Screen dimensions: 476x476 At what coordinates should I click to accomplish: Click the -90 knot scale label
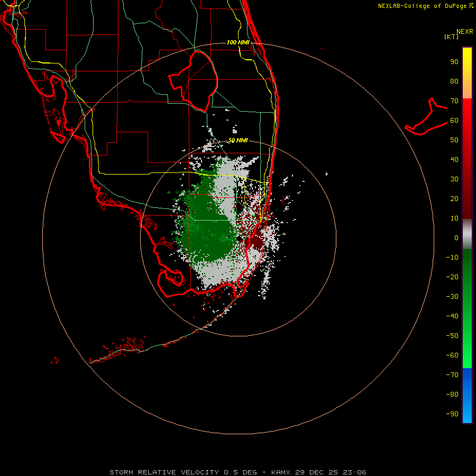[x=452, y=414]
